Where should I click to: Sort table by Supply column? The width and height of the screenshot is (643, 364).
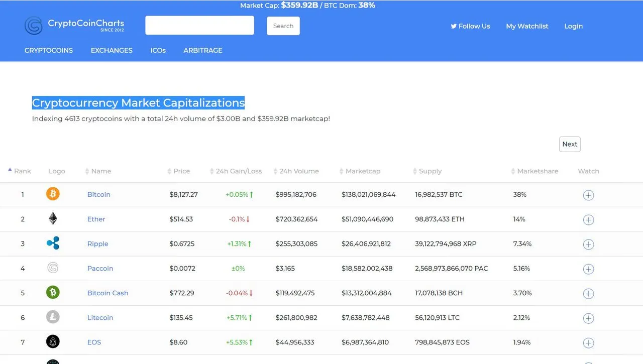click(427, 171)
